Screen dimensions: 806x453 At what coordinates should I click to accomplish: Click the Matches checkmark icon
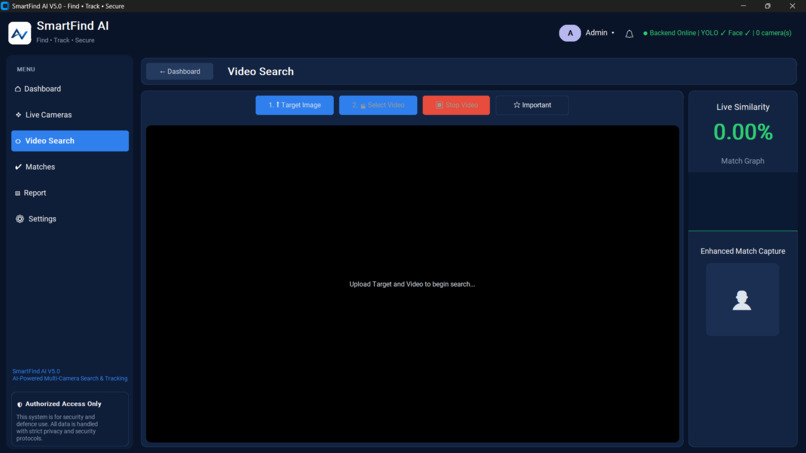19,167
